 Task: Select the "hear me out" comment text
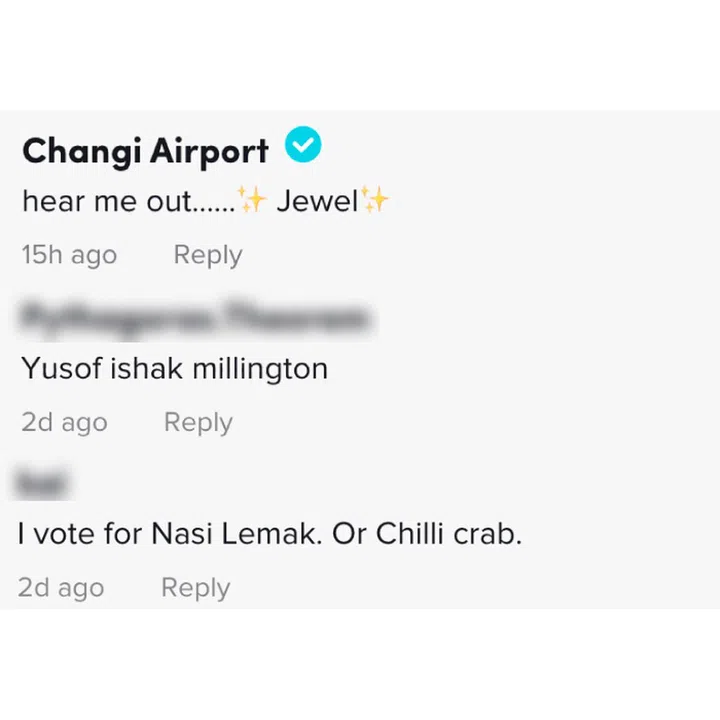click(127, 202)
